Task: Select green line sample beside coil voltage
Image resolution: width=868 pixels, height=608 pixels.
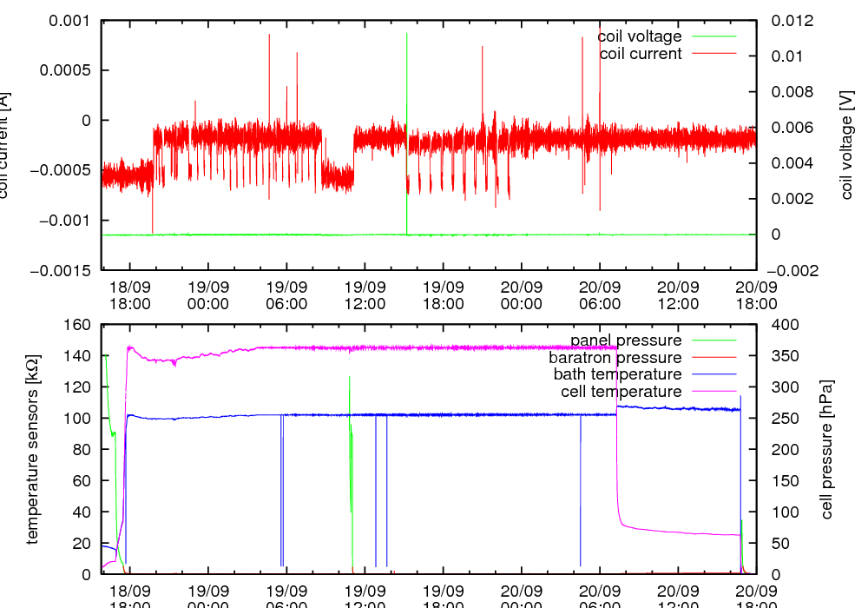Action: tap(713, 36)
